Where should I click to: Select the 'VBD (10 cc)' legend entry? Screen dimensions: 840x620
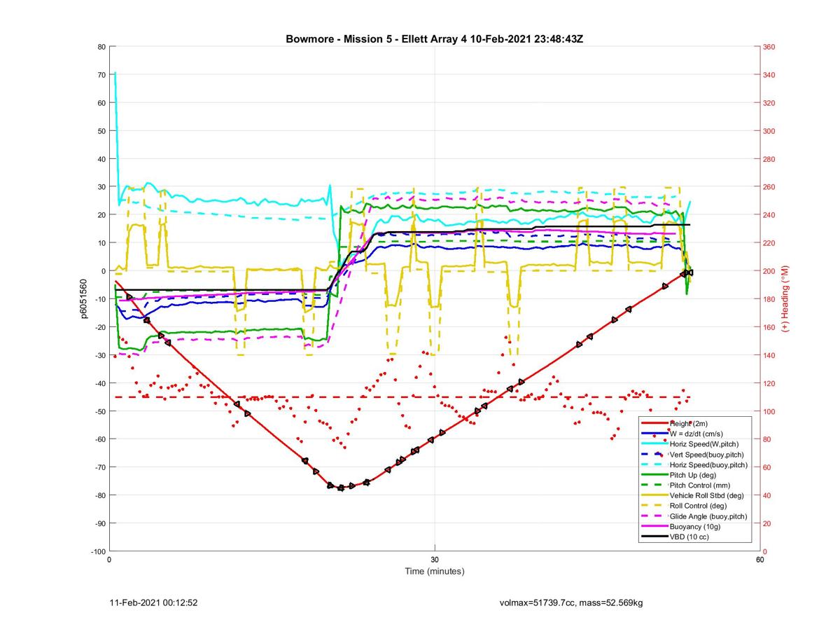(x=689, y=537)
